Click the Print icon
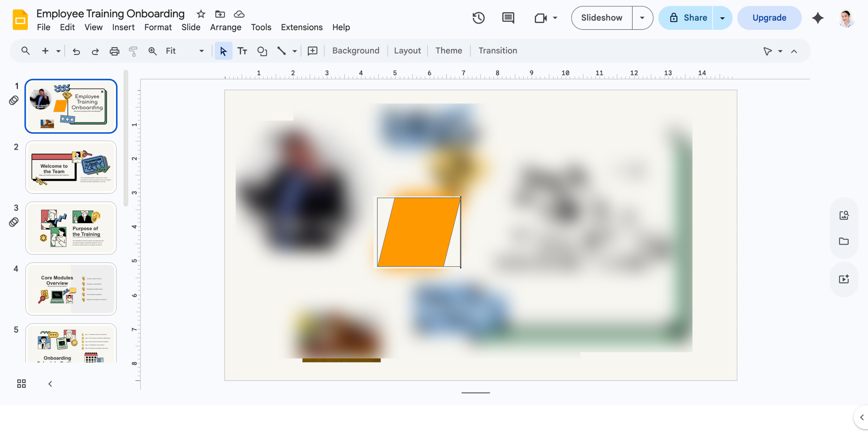Image resolution: width=868 pixels, height=434 pixels. click(x=114, y=51)
